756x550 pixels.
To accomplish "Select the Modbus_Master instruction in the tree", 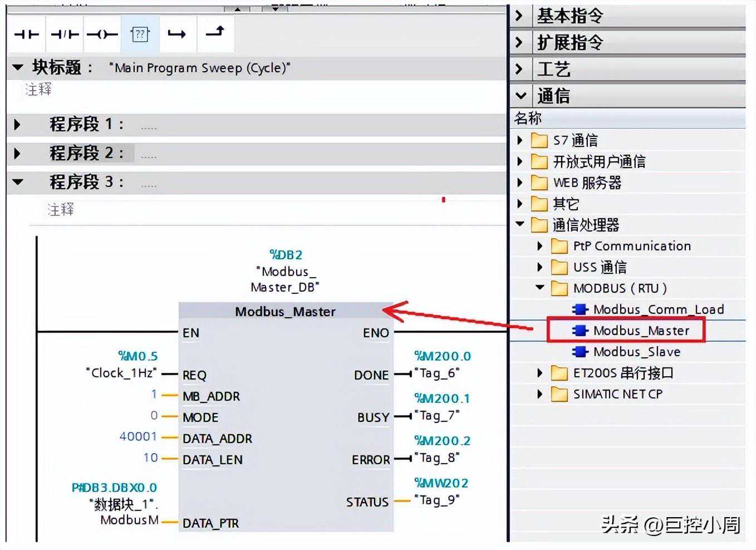I will [x=640, y=331].
